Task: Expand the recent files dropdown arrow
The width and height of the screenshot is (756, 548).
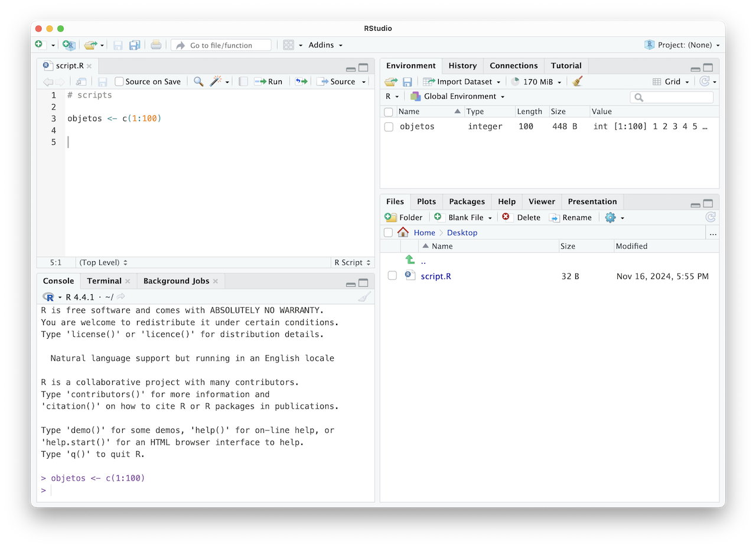Action: pos(102,45)
